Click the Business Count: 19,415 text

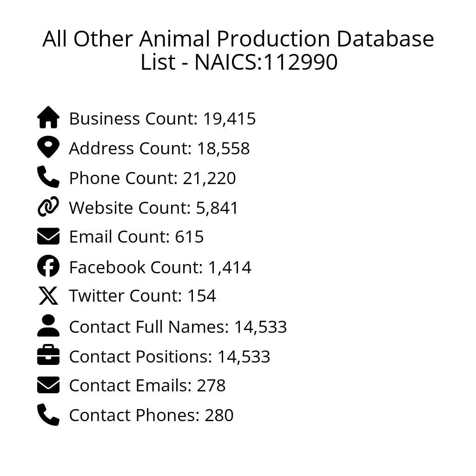162,119
